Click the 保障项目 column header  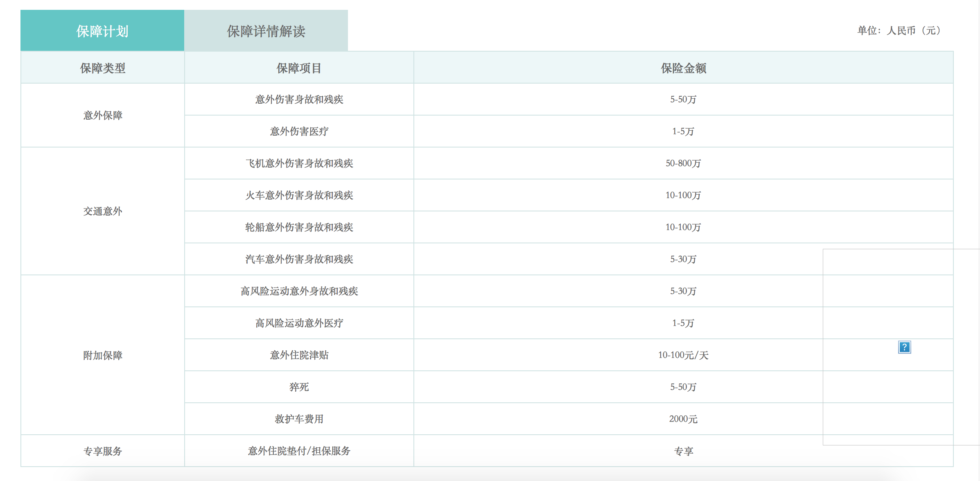coord(299,68)
